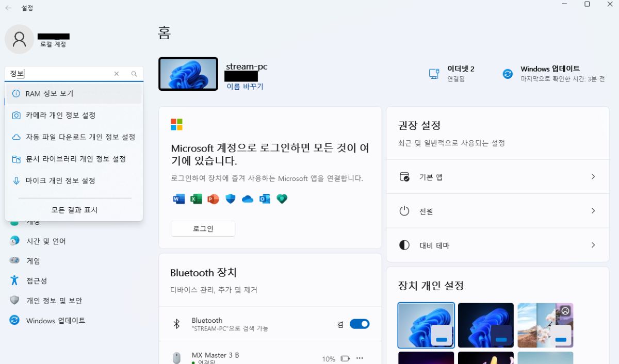Click the header Windows update refresh icon
The height and width of the screenshot is (364, 619).
[x=508, y=74]
